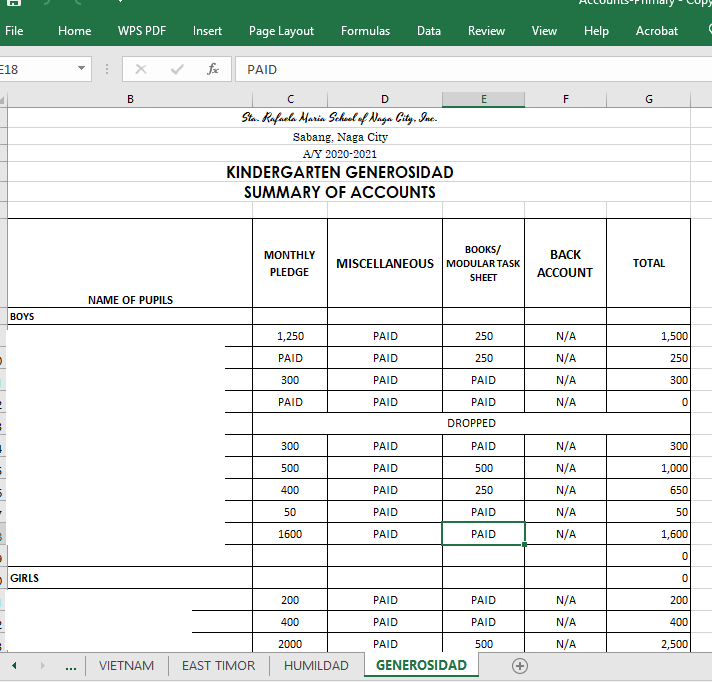
Task: Click the cancel entry X icon
Action: click(141, 69)
